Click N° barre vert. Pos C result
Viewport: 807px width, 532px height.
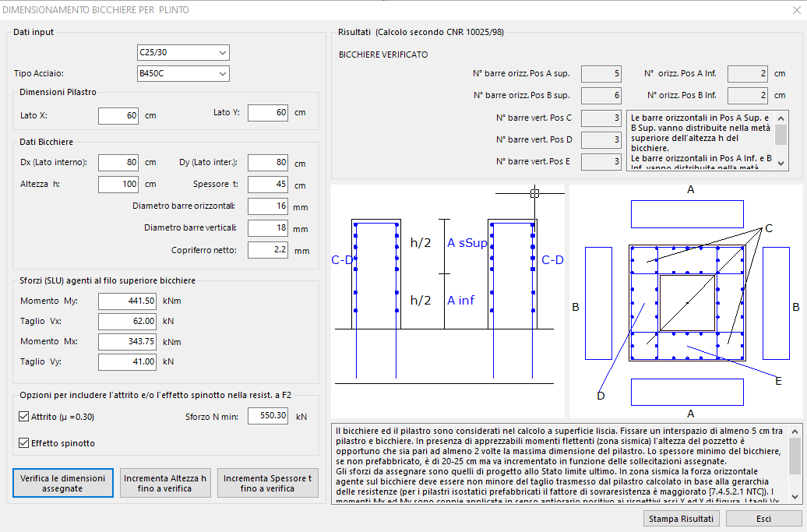pyautogui.click(x=601, y=118)
